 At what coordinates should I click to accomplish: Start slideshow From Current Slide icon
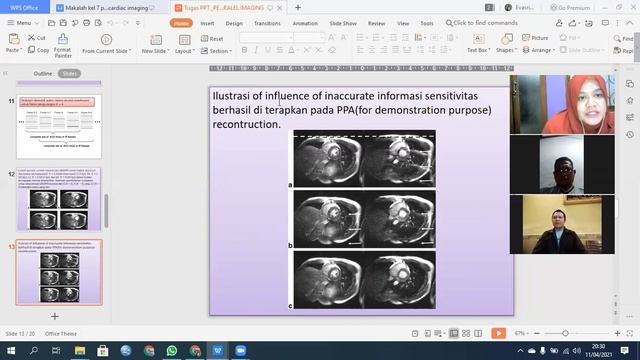tap(106, 39)
